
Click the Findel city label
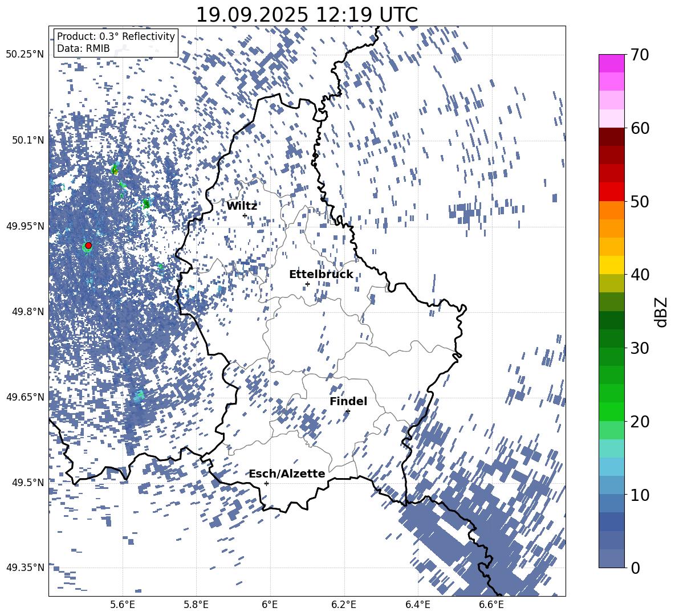point(348,401)
